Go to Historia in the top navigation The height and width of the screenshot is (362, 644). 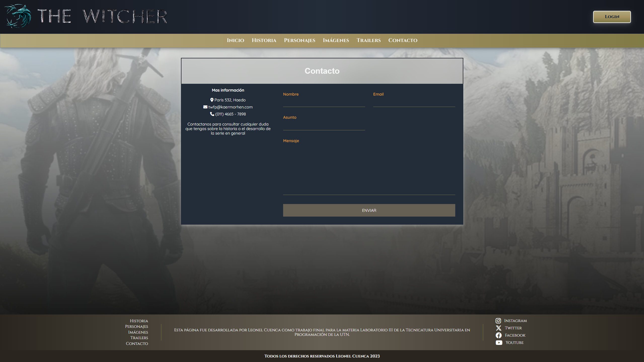coord(264,40)
